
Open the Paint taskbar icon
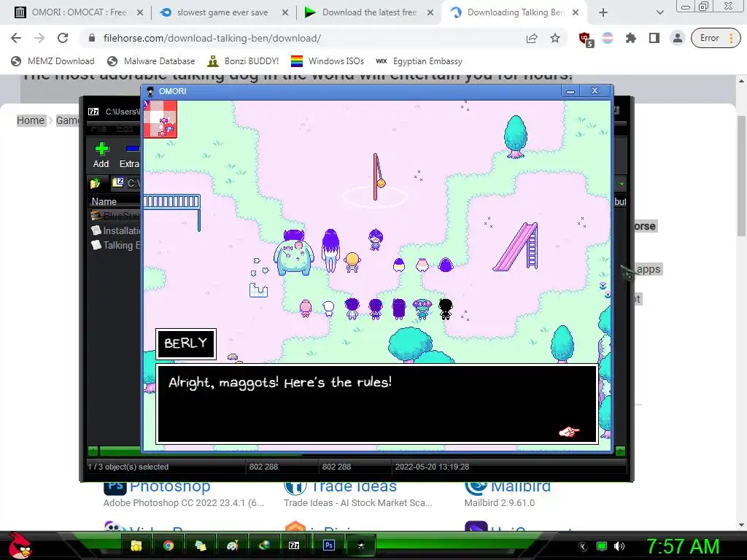point(232,545)
